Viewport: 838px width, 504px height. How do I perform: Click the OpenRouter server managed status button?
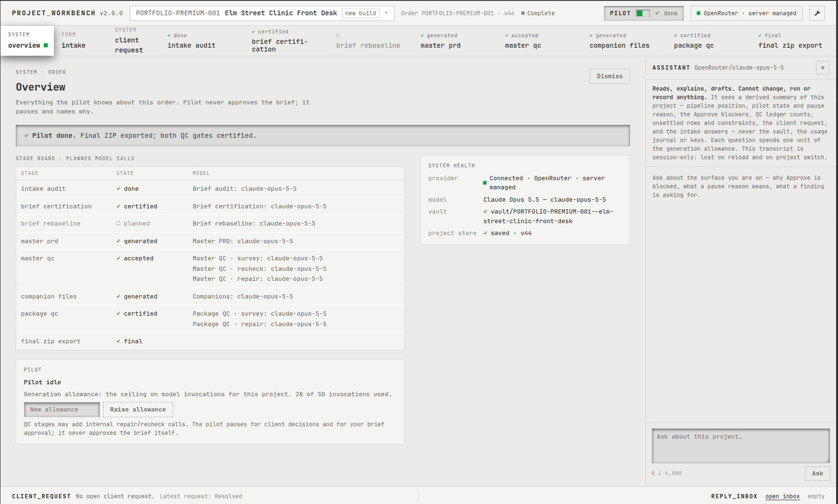[x=746, y=13]
